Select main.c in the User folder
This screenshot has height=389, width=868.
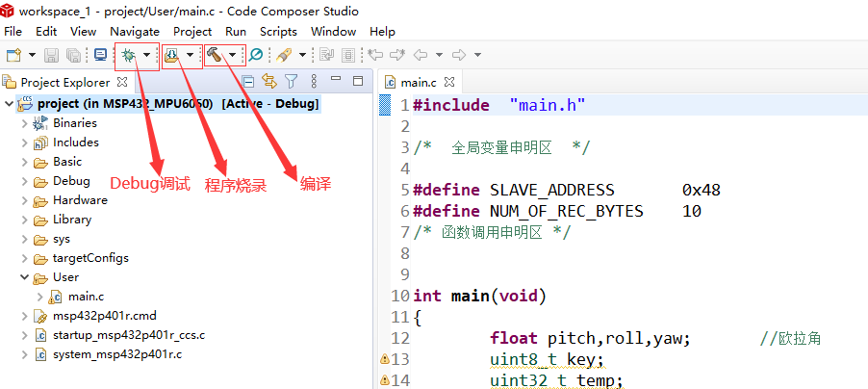86,297
